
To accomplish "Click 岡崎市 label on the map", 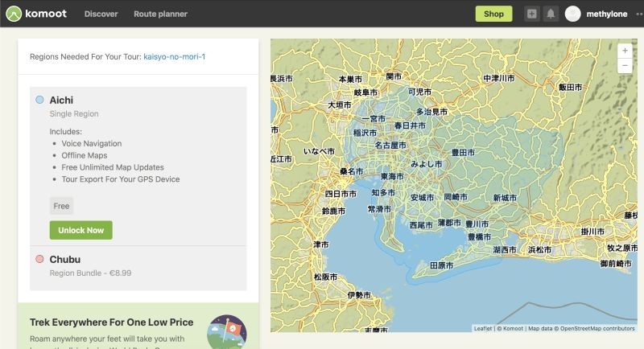I will [x=456, y=197].
